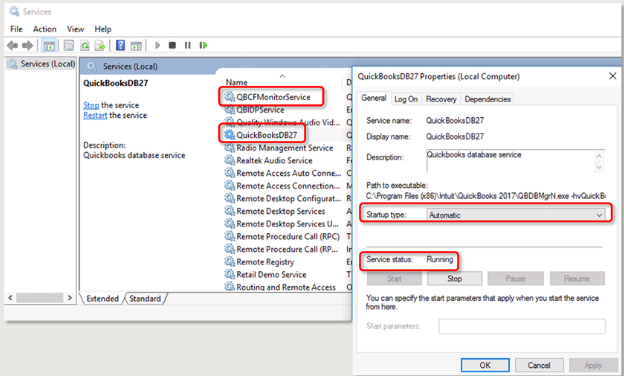Click the Pause Service toolbar icon

187,45
